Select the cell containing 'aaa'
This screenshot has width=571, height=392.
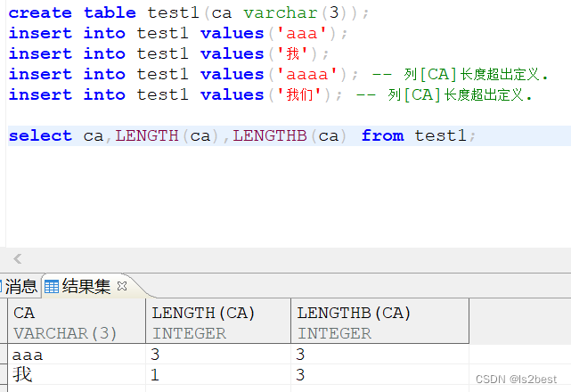[29, 355]
